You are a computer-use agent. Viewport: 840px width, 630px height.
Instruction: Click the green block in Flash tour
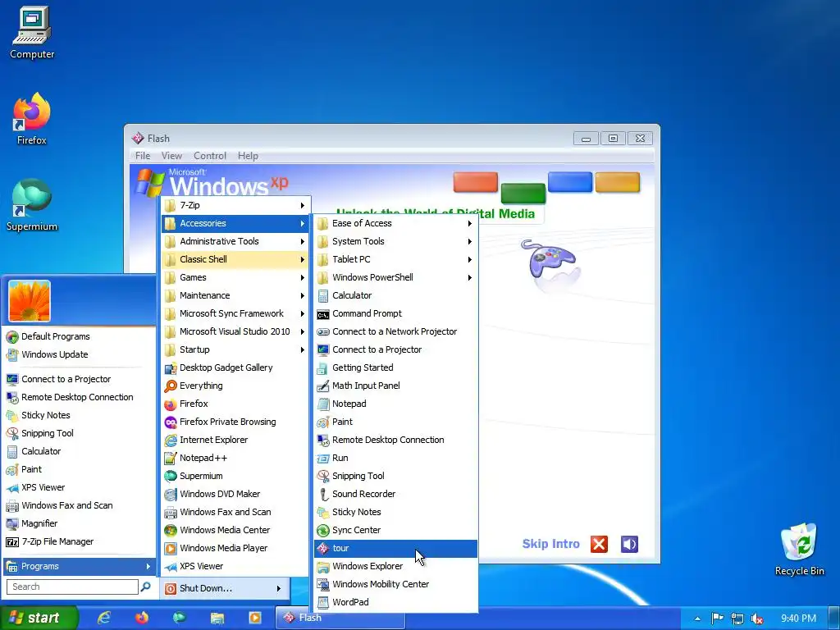coord(523,194)
